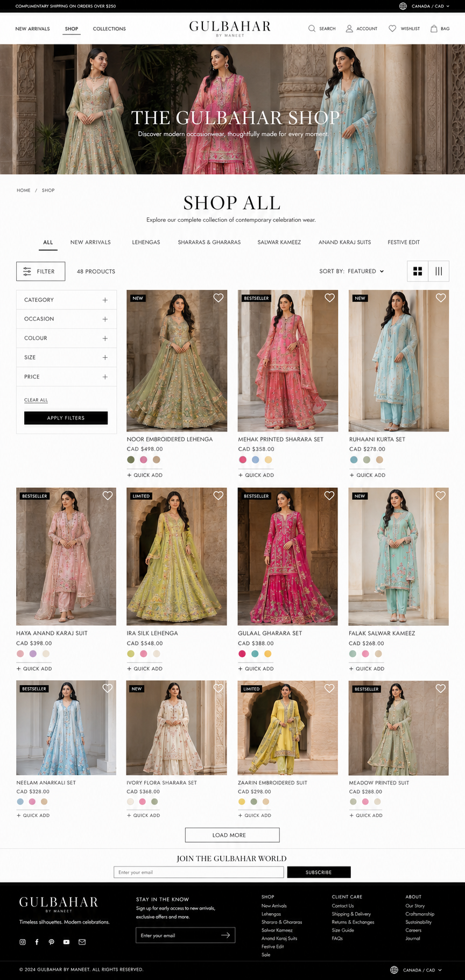Image resolution: width=465 pixels, height=980 pixels.
Task: Select the Shararas & Ghararas tab
Action: click(x=209, y=242)
